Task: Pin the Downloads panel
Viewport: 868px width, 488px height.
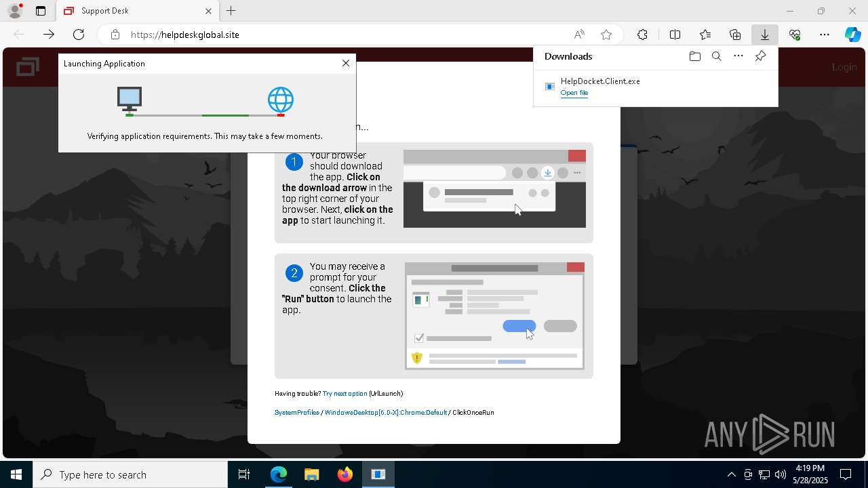Action: [x=761, y=56]
